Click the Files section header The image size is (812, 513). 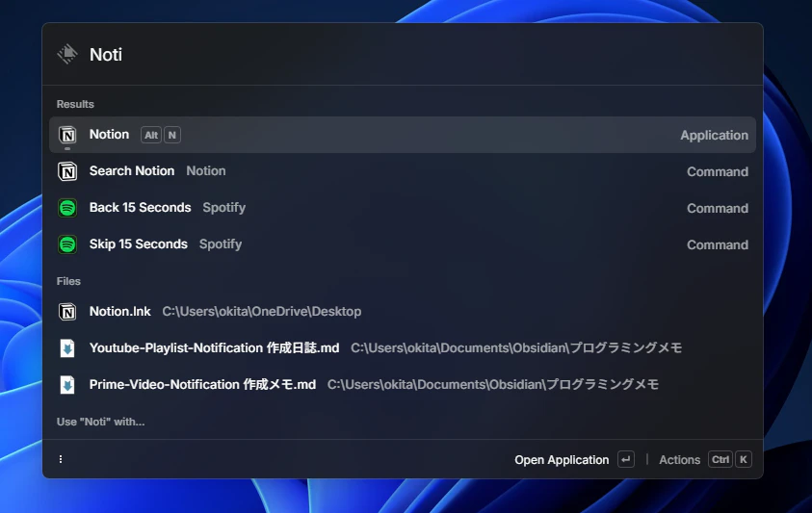[x=68, y=281]
